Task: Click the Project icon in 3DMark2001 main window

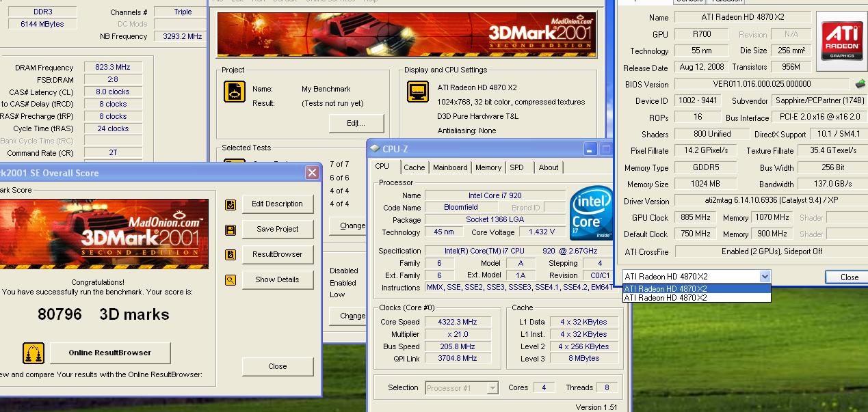Action: coord(235,92)
